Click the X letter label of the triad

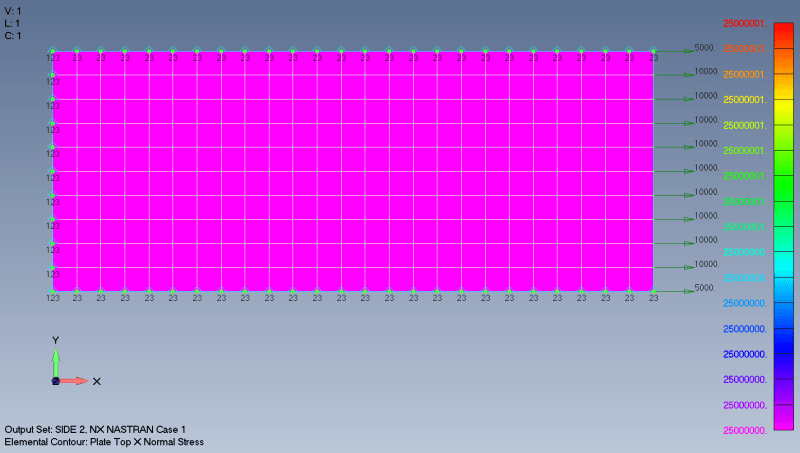coord(96,382)
